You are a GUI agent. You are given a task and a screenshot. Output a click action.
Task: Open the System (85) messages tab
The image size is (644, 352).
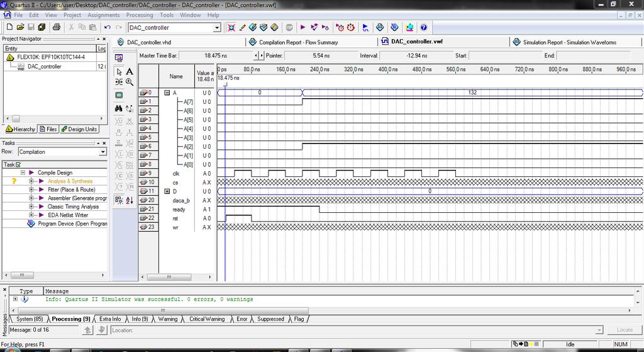29,319
